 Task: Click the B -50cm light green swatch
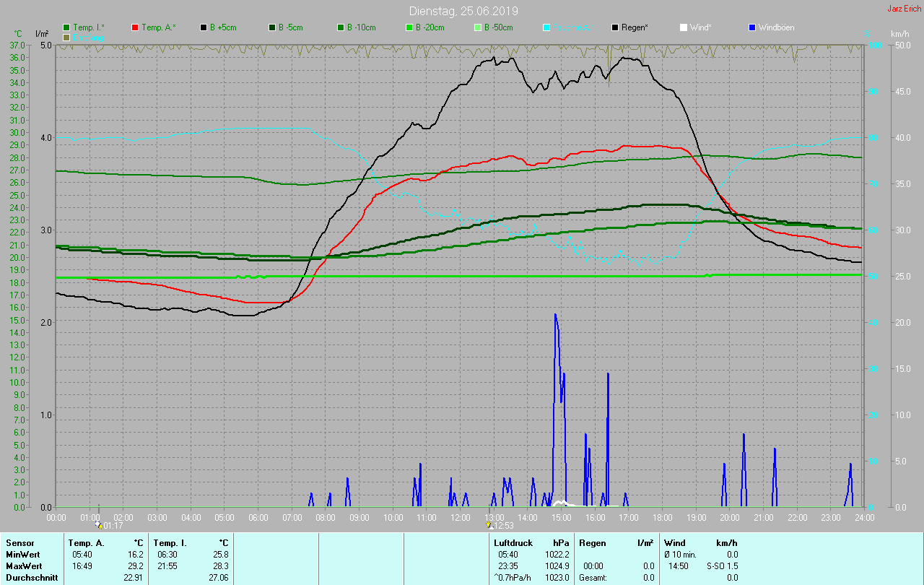point(478,27)
